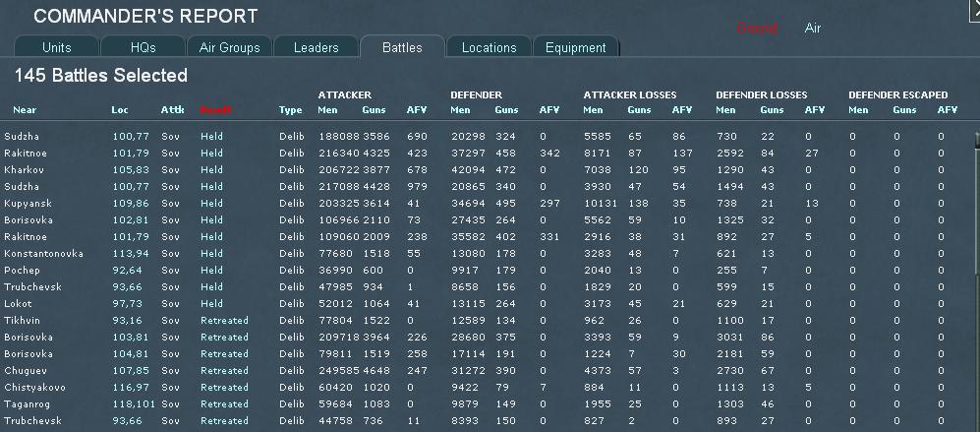Viewport: 980px width, 432px height.
Task: Sort by the red Result header
Action: point(215,110)
